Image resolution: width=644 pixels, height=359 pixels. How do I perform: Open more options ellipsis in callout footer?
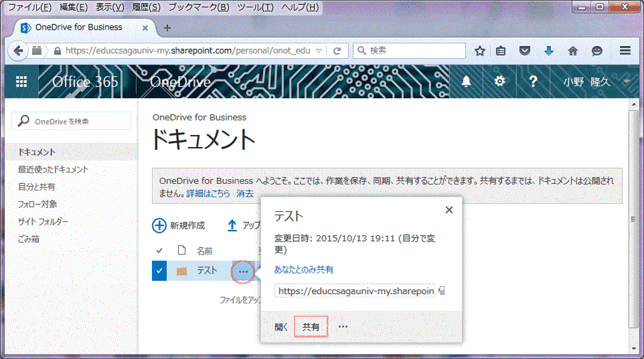point(343,327)
